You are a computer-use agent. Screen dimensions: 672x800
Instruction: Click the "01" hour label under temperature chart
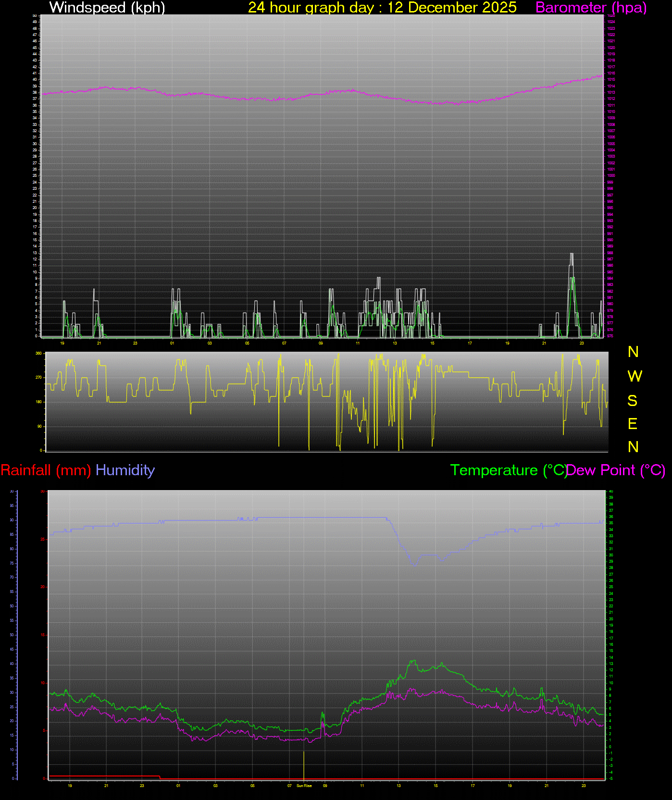coord(178,786)
